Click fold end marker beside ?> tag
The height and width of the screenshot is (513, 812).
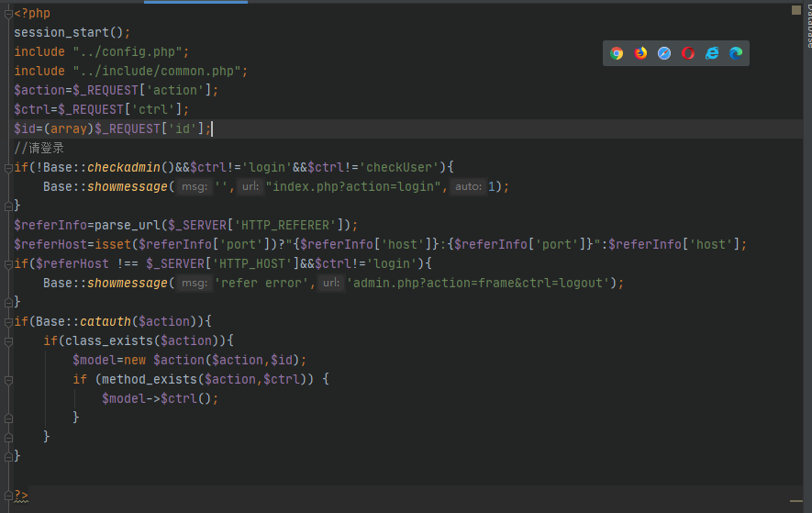(8, 496)
